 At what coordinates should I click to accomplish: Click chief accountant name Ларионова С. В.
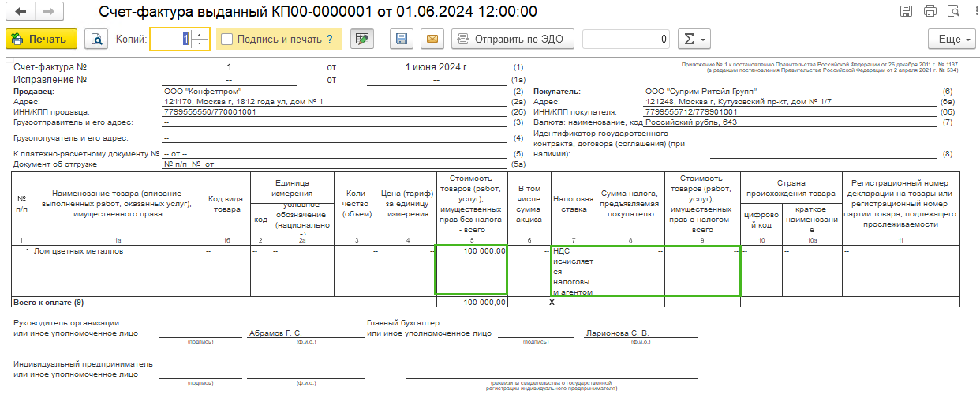(617, 333)
